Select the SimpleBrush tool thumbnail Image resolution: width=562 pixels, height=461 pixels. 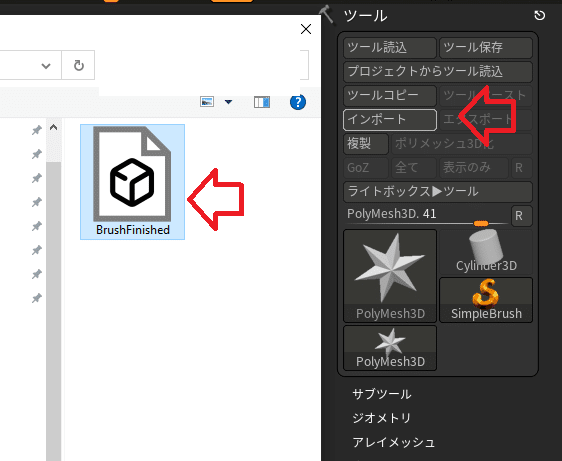tap(486, 300)
